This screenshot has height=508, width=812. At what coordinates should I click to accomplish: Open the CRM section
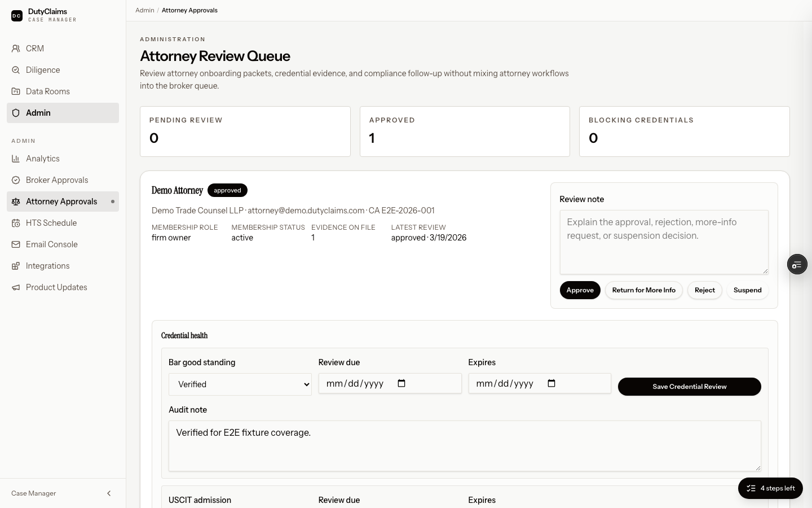(63, 49)
